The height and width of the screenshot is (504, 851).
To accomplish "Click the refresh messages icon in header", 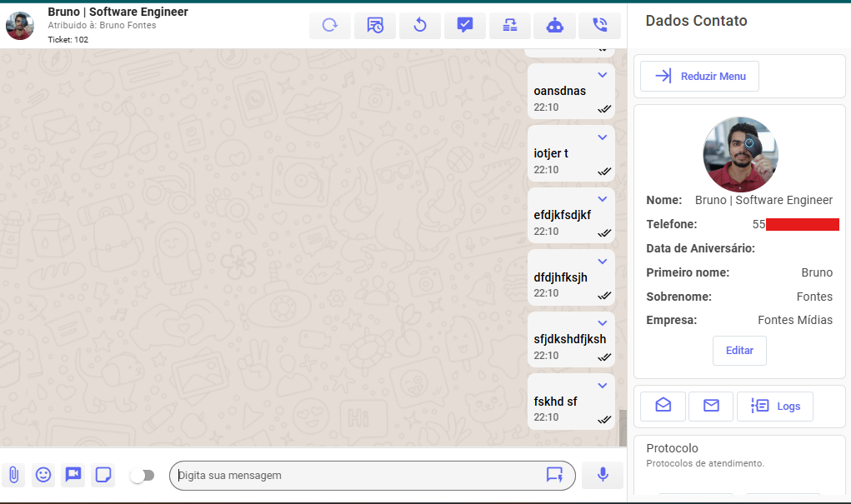I will pyautogui.click(x=330, y=26).
